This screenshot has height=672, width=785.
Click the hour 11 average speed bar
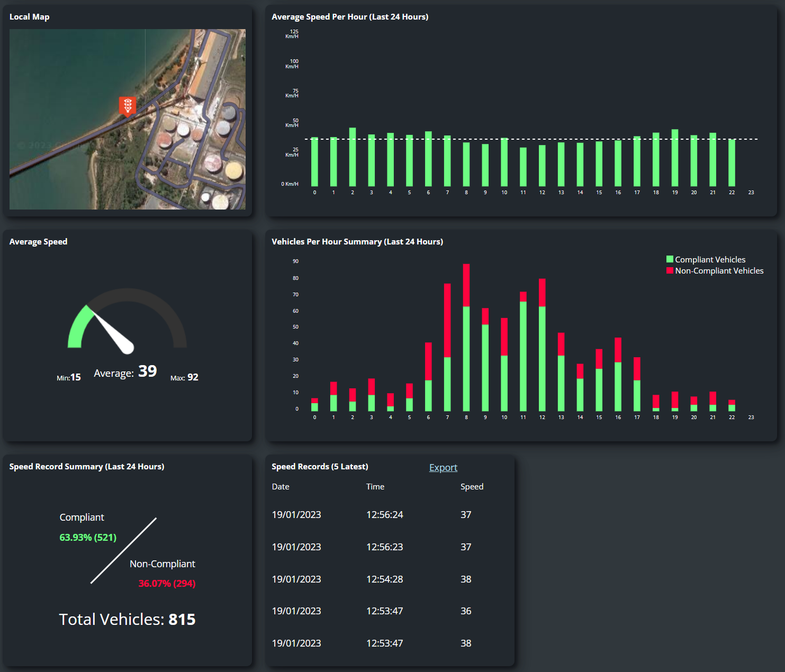(523, 167)
